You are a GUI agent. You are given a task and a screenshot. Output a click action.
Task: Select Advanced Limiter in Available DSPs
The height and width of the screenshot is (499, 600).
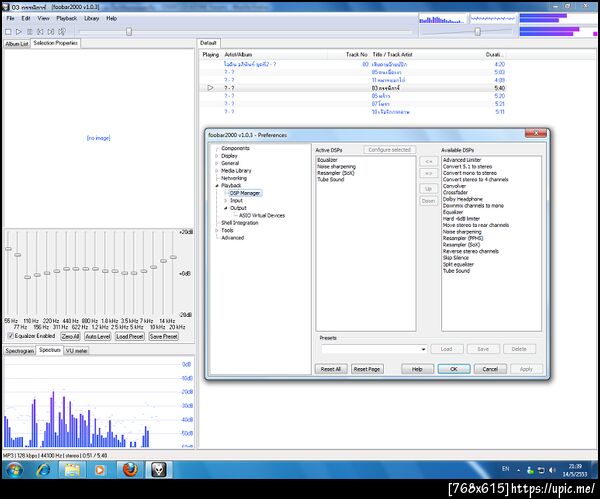click(462, 160)
